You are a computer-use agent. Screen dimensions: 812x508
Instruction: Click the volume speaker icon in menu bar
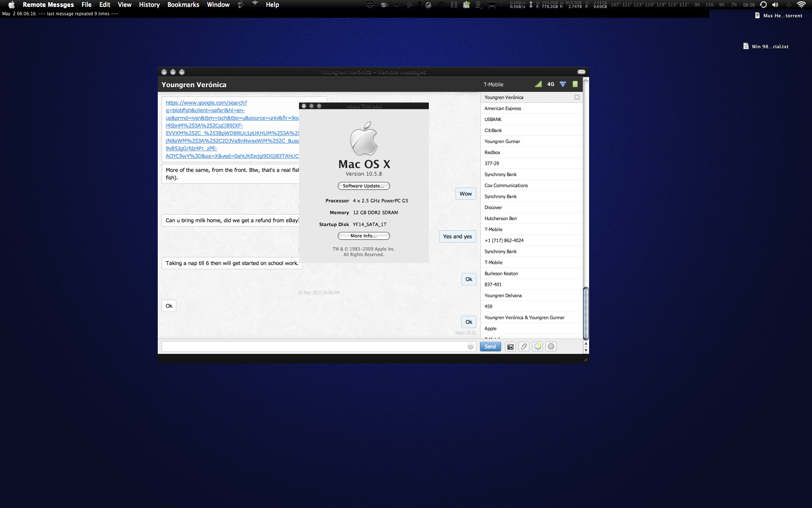pyautogui.click(x=775, y=5)
